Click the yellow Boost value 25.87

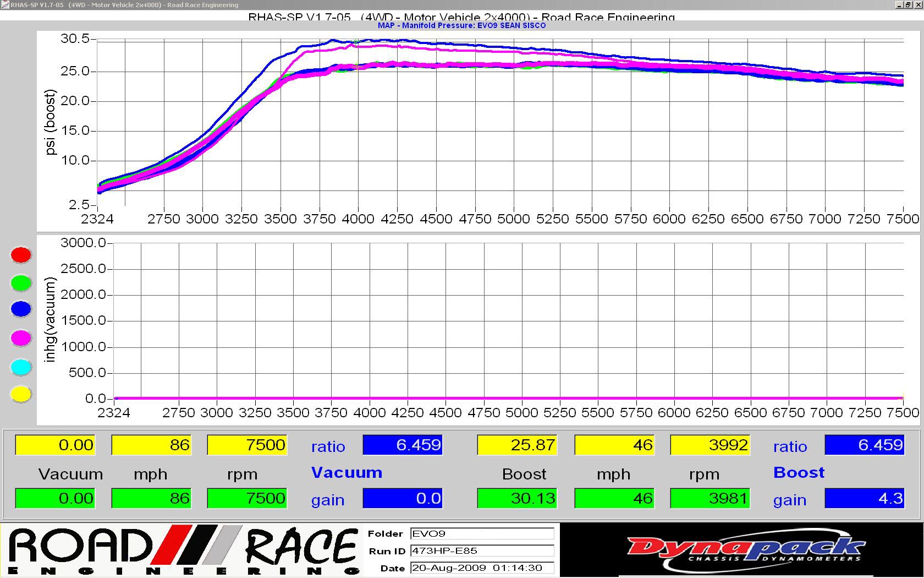517,445
